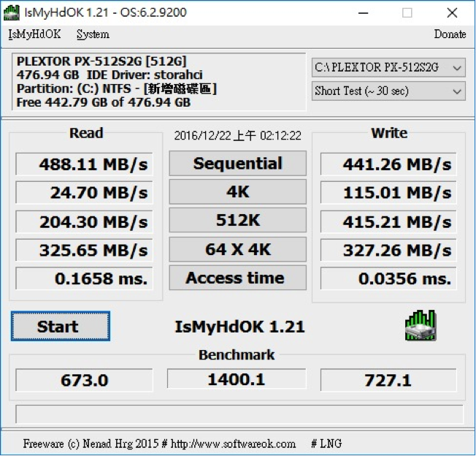Select the 441.26 MB/s sequential write value
This screenshot has width=476, height=456.
[388, 164]
